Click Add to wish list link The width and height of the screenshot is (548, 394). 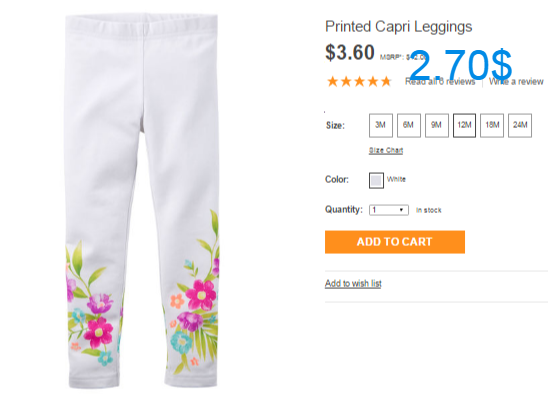353,283
